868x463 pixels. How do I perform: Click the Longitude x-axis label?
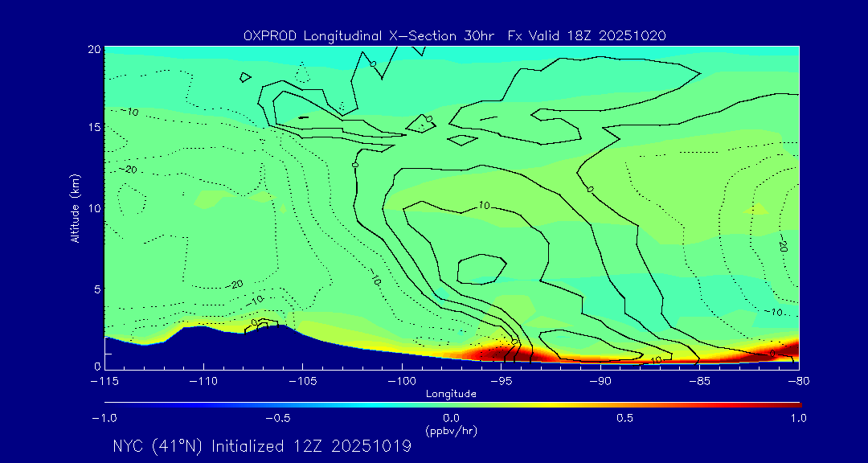452,394
